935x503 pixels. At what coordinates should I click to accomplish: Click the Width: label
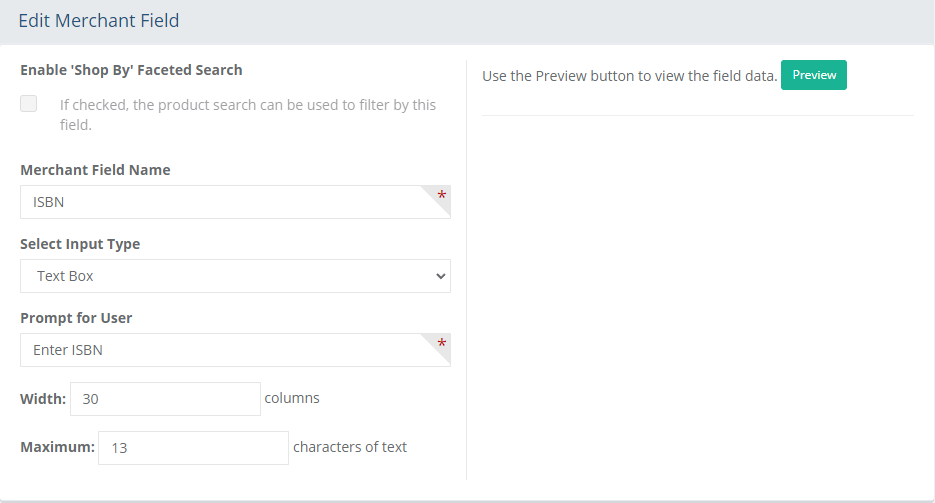43,399
